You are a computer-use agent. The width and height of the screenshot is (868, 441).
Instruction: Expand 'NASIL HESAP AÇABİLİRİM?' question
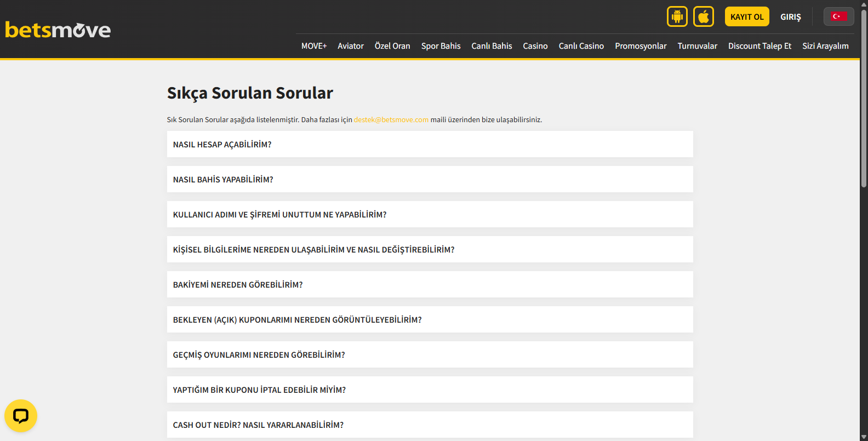click(430, 145)
